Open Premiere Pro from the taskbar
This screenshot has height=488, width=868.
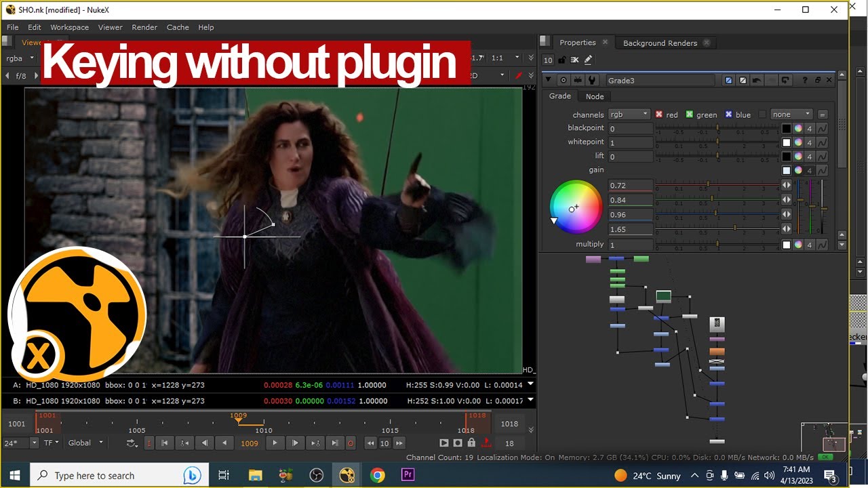pos(408,475)
